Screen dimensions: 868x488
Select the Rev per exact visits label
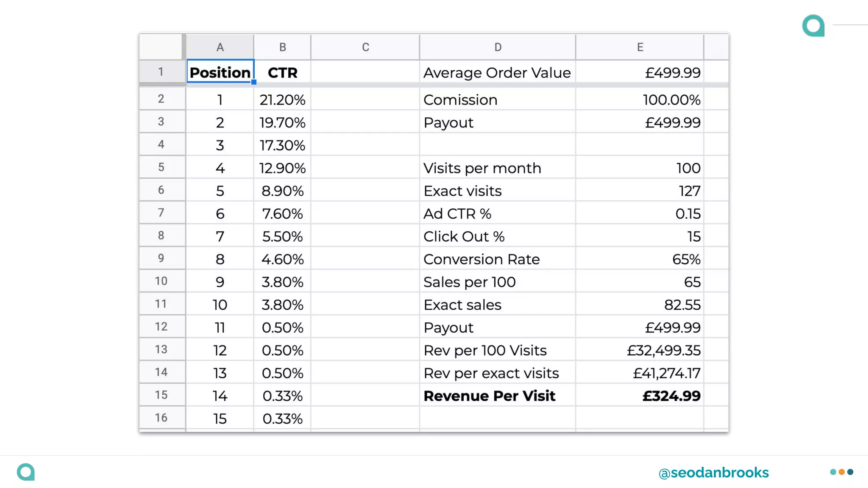[491, 373]
